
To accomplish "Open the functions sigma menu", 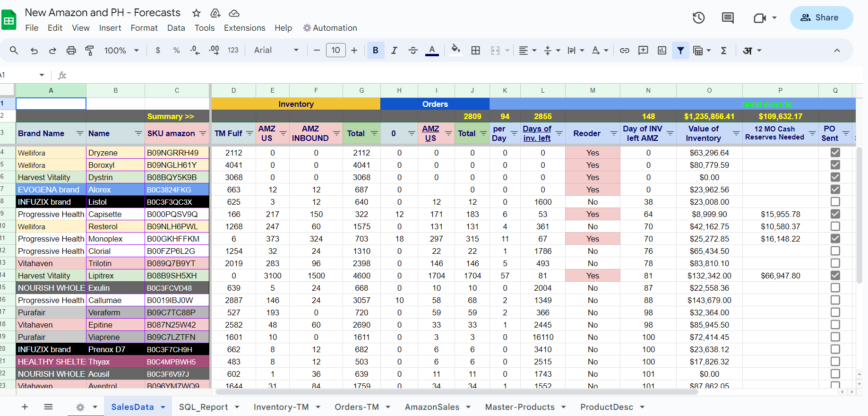I will (723, 50).
